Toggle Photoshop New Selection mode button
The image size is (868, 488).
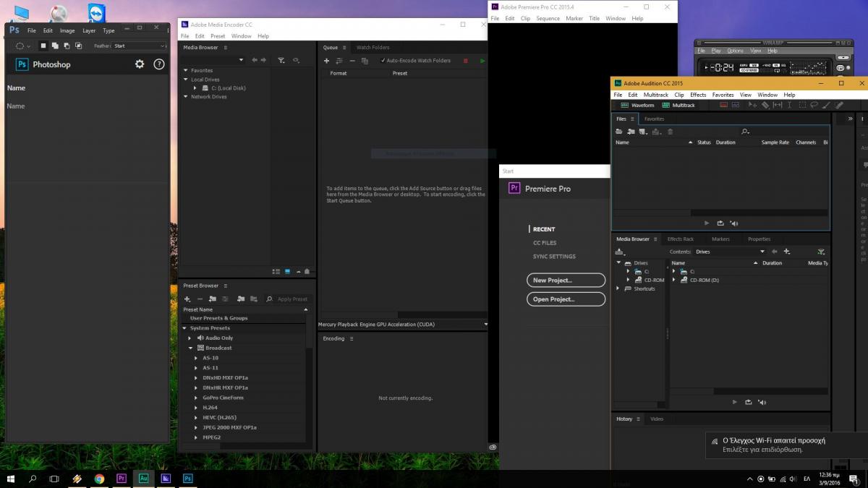43,46
